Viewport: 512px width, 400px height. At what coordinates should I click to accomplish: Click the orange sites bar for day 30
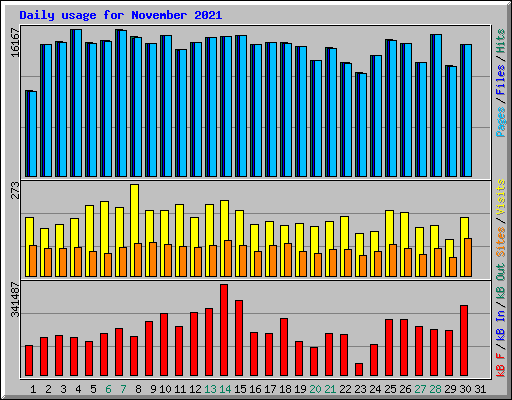468,257
